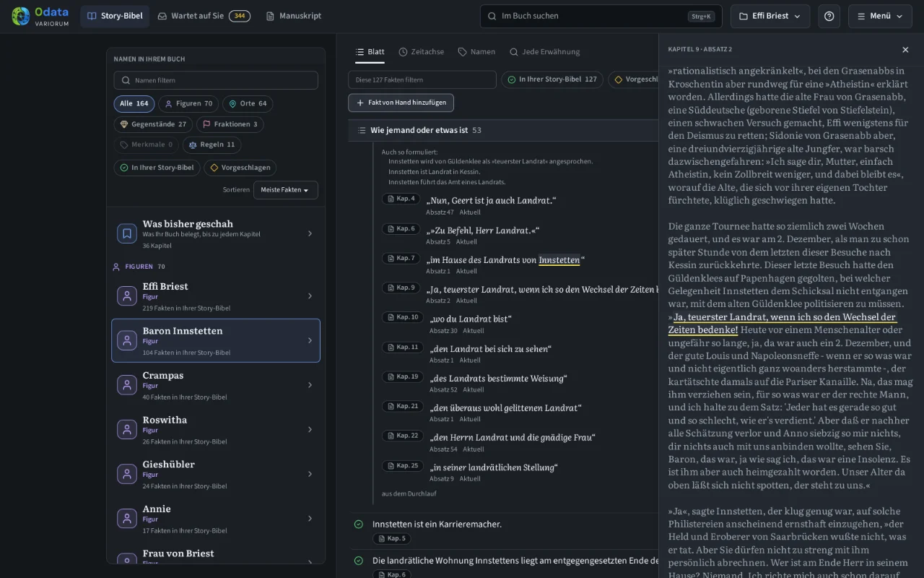Open the Kap. 11 source chip
Viewport: 924px width, 578px height.
pyautogui.click(x=403, y=347)
